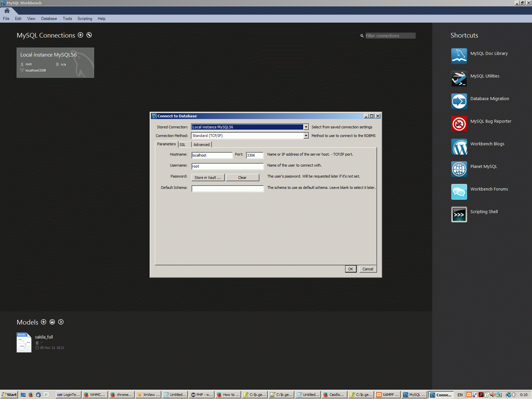
Task: Open the Windows Start menu
Action: pos(9,395)
